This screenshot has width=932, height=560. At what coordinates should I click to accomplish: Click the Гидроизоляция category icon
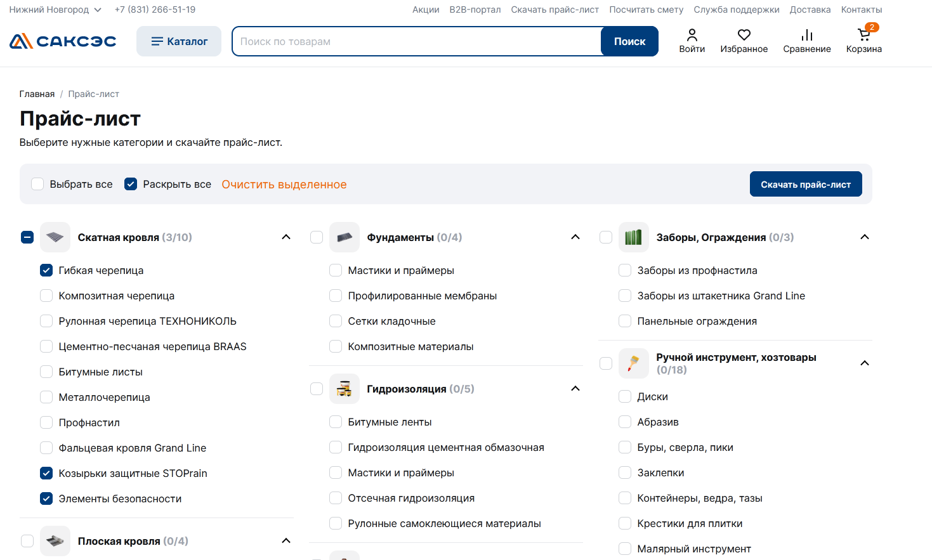coord(345,389)
